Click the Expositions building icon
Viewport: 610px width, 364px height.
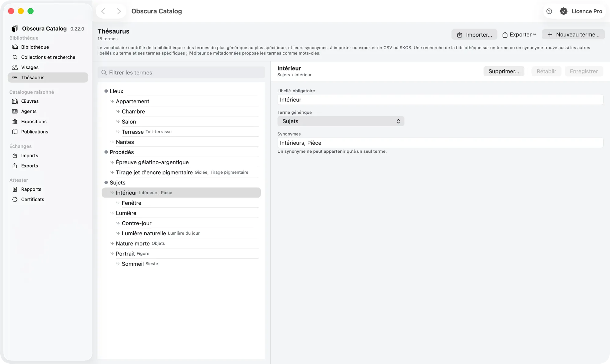coord(15,121)
